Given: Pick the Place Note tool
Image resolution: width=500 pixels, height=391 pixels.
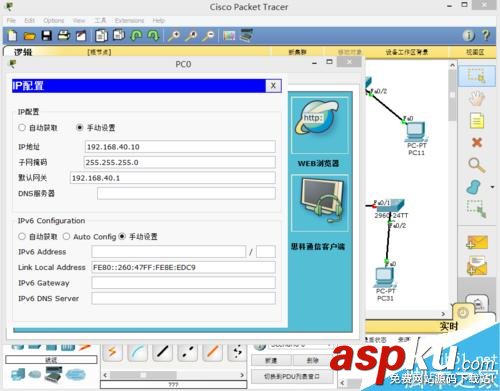Looking at the screenshot, I should pyautogui.click(x=477, y=121).
